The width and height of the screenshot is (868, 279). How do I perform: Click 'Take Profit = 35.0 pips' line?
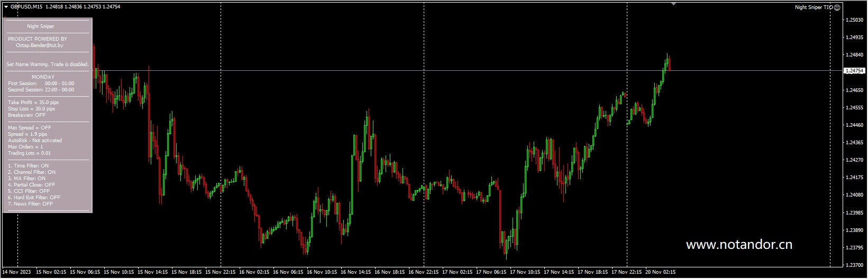coord(33,103)
